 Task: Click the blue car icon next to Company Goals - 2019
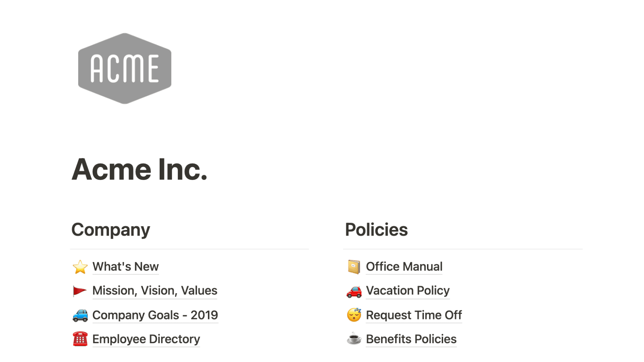[x=80, y=315]
